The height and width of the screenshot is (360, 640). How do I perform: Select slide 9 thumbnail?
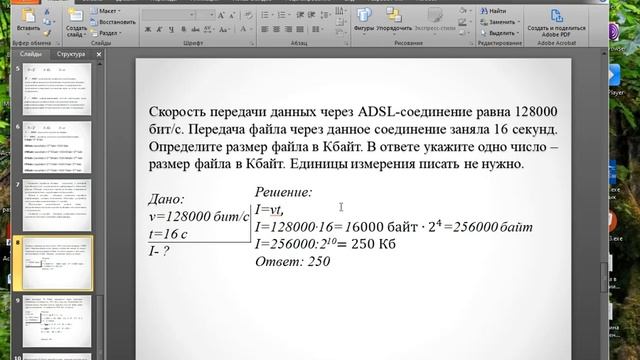57,321
